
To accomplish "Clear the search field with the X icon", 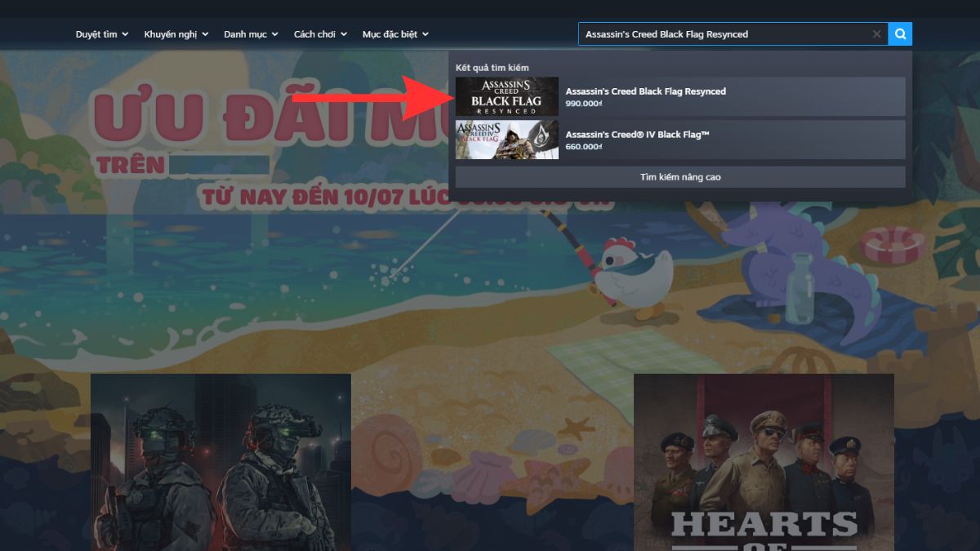I will point(876,34).
